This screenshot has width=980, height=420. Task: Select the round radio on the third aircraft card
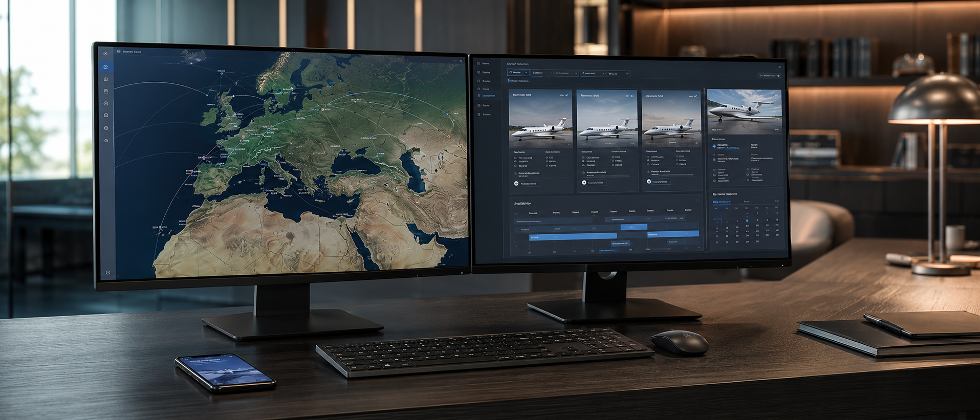[x=649, y=182]
